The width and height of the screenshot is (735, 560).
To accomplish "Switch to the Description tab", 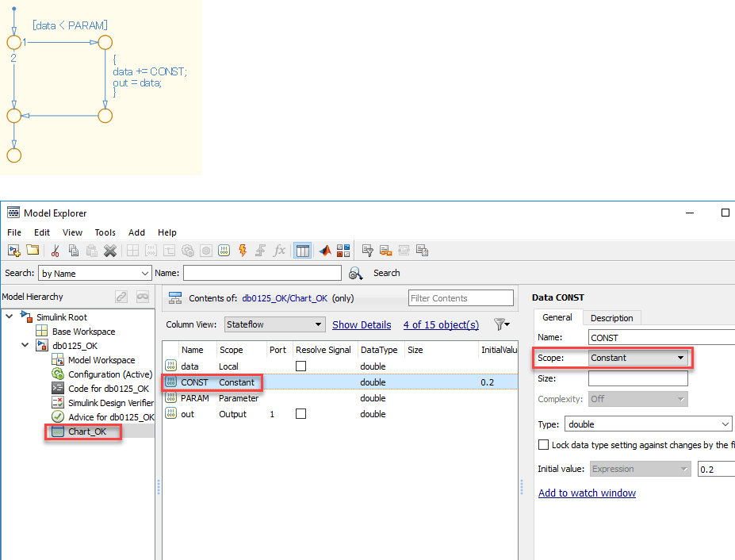I will (x=611, y=318).
